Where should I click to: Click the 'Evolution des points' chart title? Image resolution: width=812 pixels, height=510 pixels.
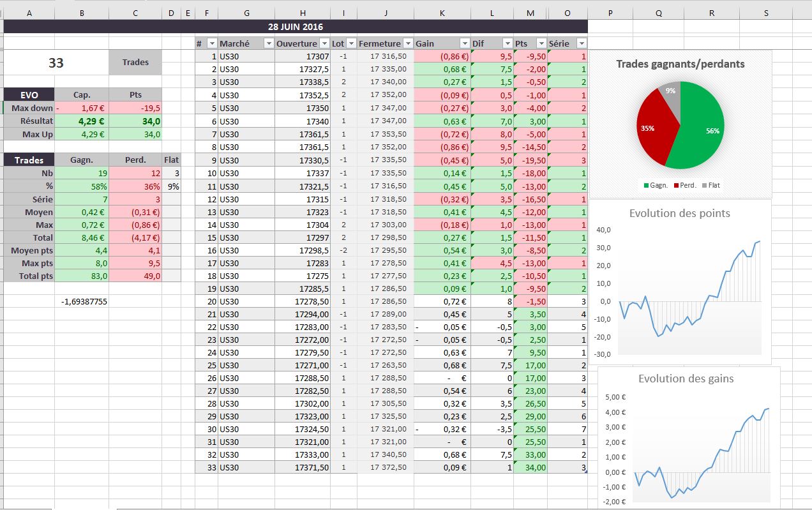[x=680, y=213]
